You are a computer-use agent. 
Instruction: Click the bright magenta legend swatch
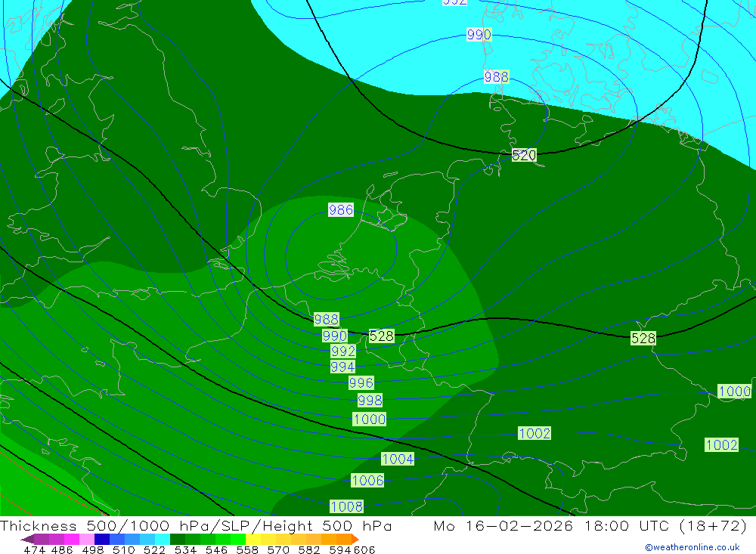72,539
